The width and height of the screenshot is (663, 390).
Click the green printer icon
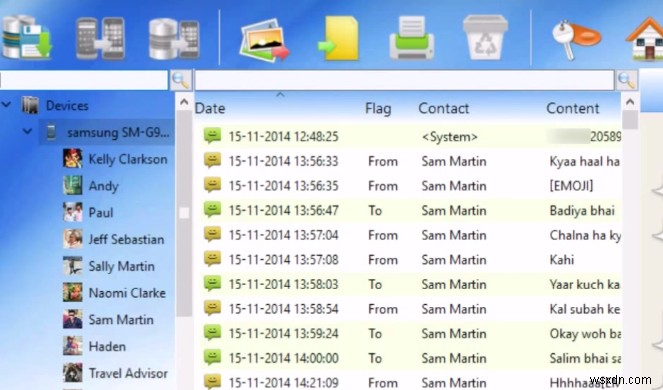click(412, 37)
